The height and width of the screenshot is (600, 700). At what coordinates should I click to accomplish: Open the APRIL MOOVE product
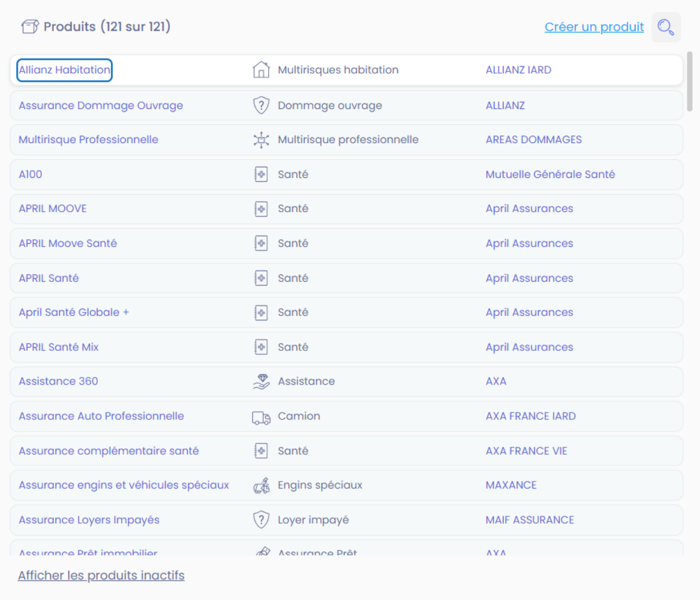pyautogui.click(x=53, y=209)
